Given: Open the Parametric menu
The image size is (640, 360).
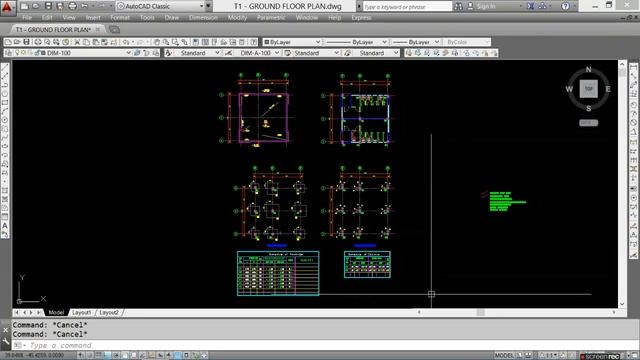Looking at the screenshot, I should (x=271, y=18).
